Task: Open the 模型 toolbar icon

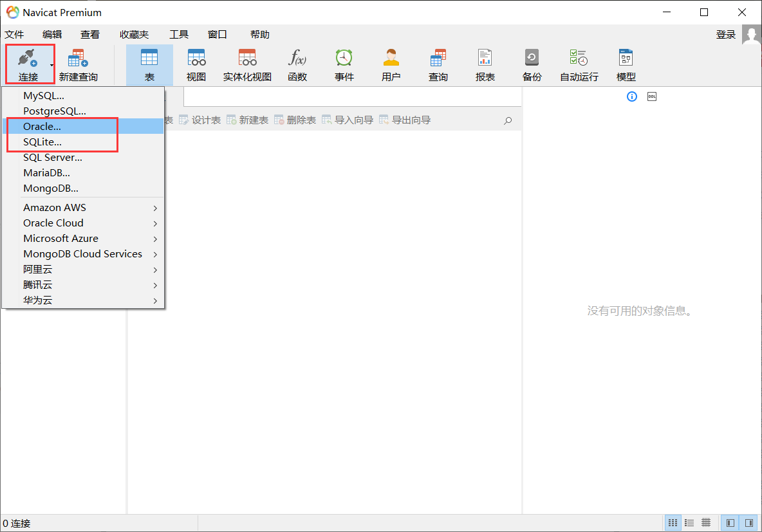Action: (x=625, y=64)
